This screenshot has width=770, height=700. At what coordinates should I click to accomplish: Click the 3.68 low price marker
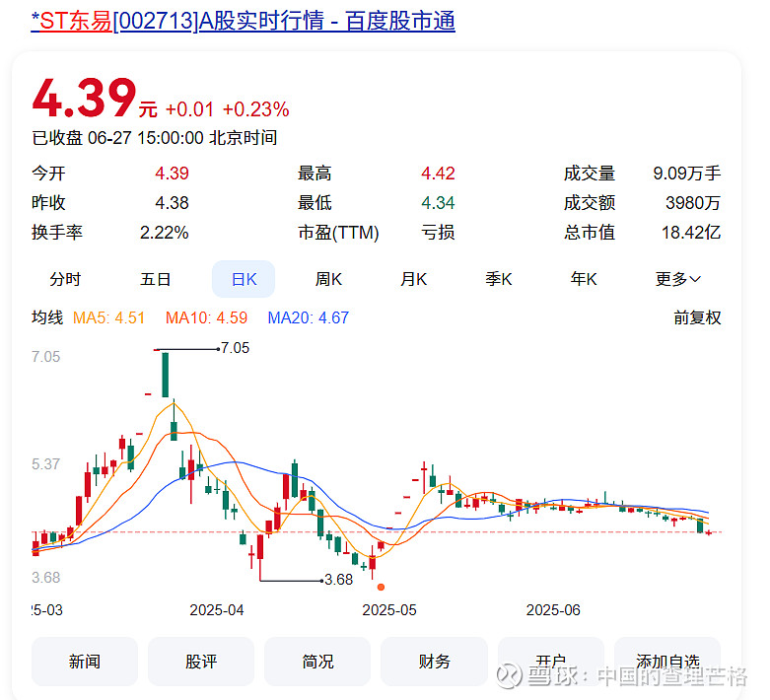coord(338,580)
